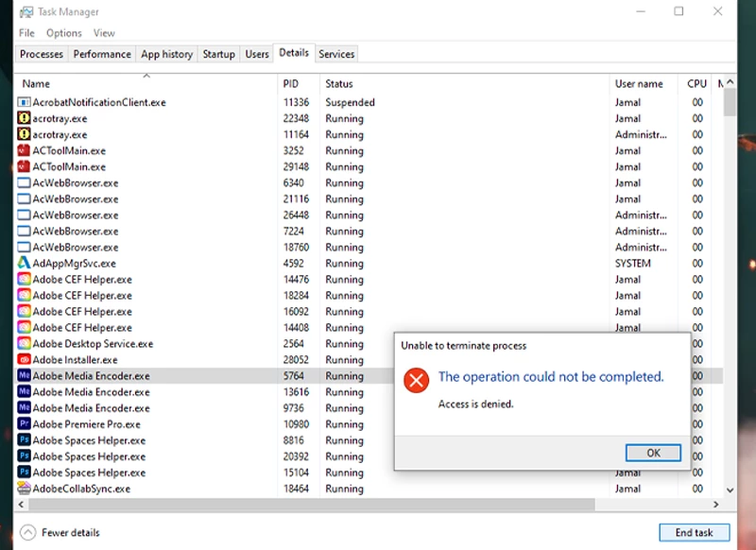Click icon of AcWebBrowser.exe with PID 6340

coord(24,182)
